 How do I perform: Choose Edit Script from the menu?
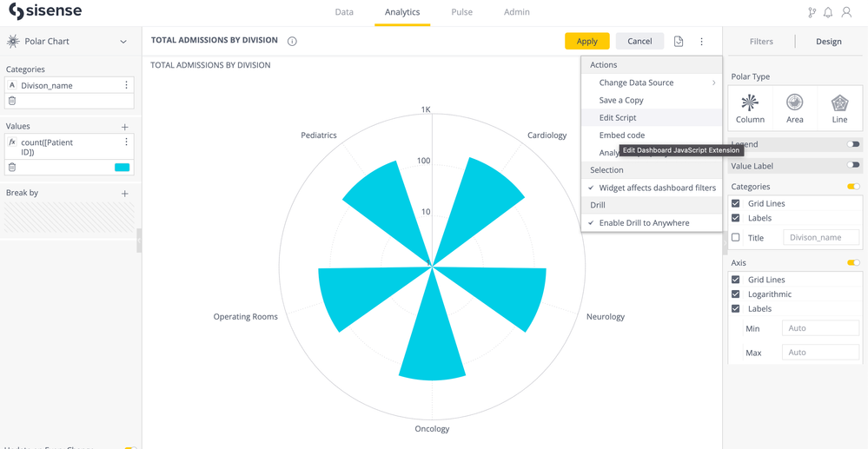[x=618, y=117]
